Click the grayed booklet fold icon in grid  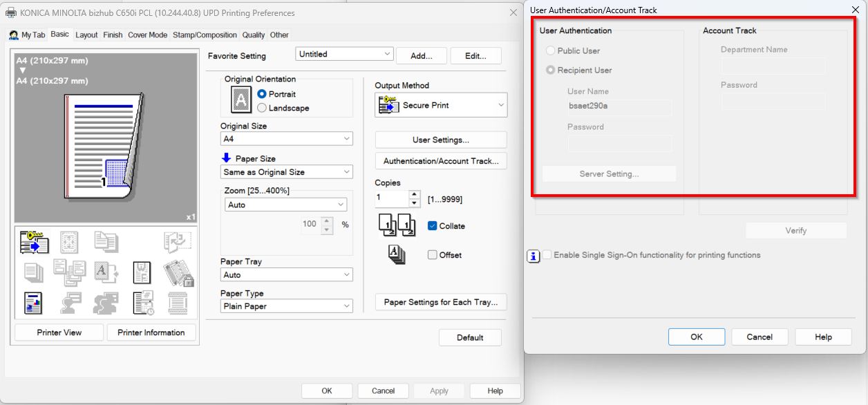(x=176, y=242)
